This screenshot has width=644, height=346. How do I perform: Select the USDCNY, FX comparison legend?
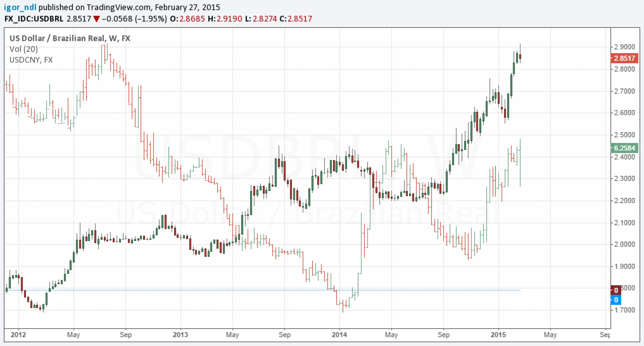(x=31, y=60)
